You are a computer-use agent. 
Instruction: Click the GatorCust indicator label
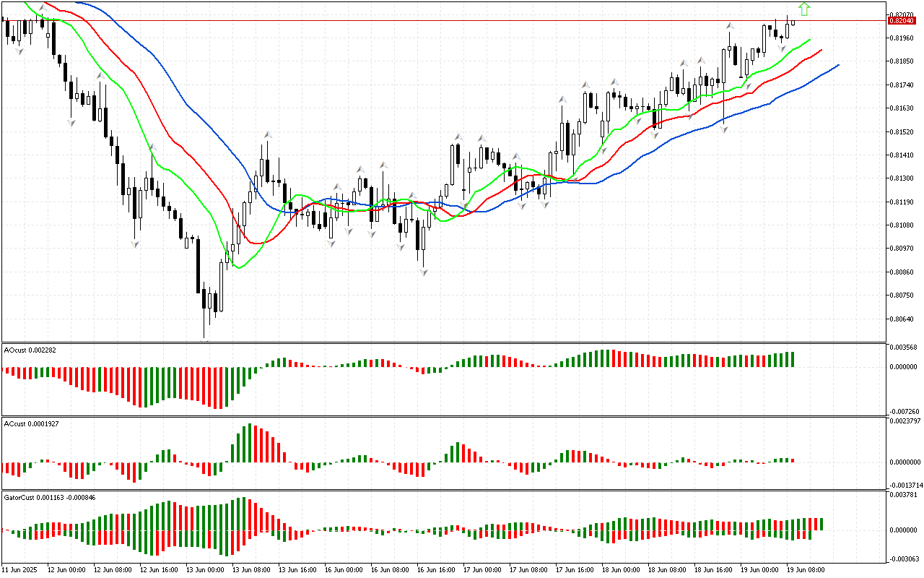pyautogui.click(x=50, y=497)
